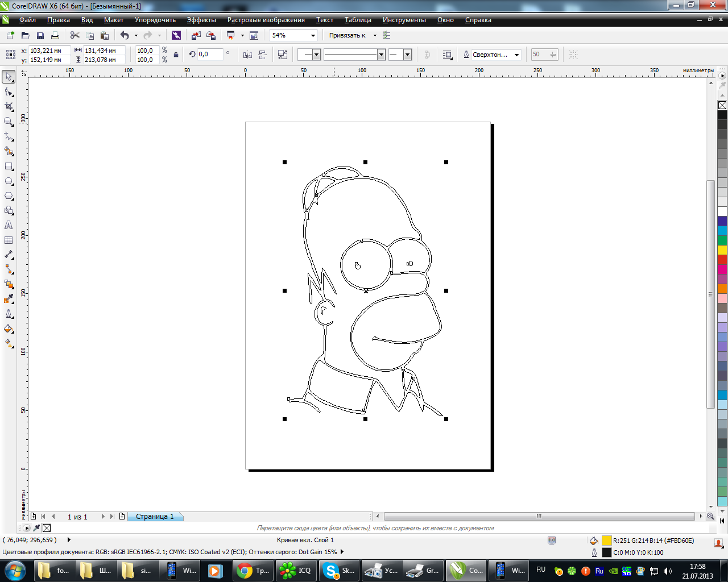Undo the last action
The height and width of the screenshot is (582, 728).
pos(125,35)
